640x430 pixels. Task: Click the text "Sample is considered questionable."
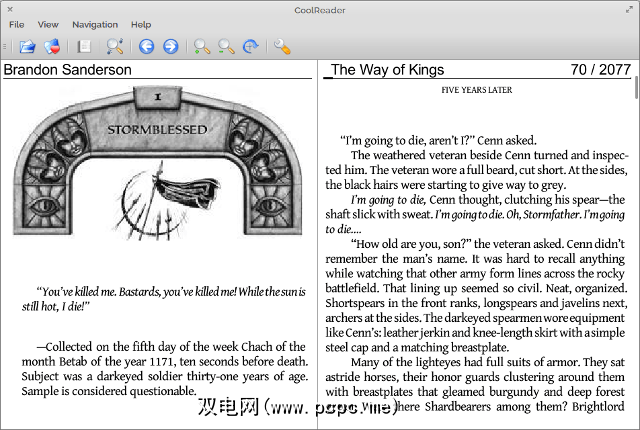pos(109,391)
